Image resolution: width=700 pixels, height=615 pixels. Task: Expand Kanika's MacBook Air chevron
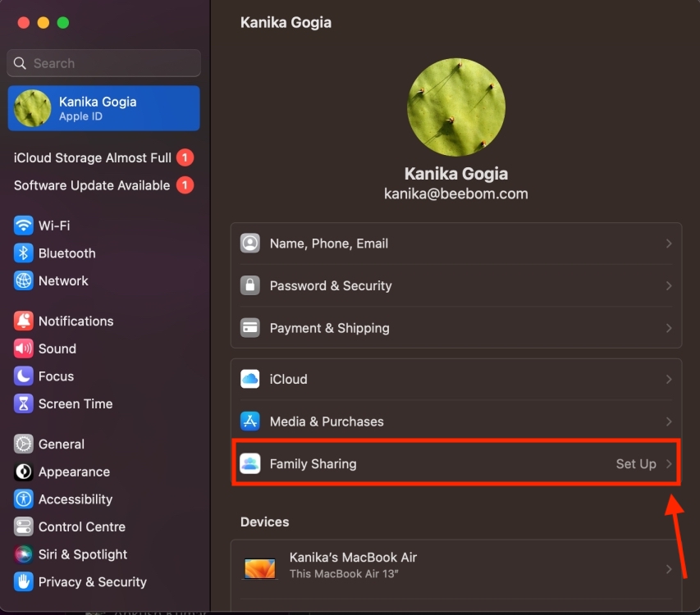669,569
